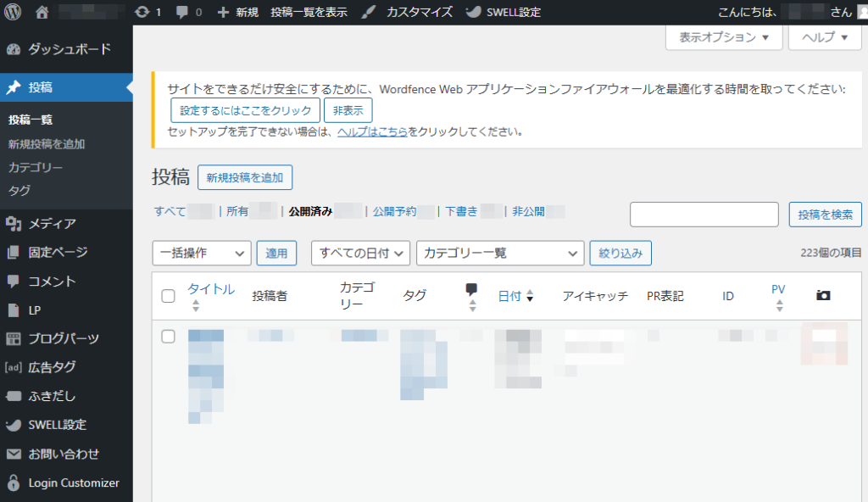Select カテゴリー in the posts submenu
This screenshot has width=868, height=502.
pyautogui.click(x=36, y=167)
